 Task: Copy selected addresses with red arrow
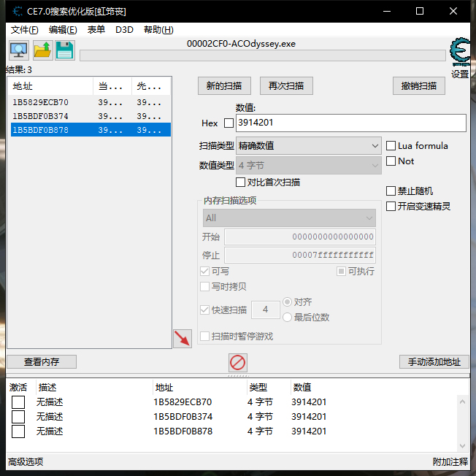(183, 339)
